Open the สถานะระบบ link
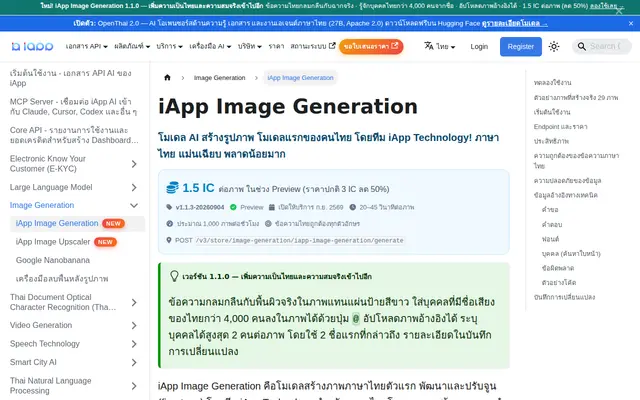This screenshot has width=640, height=400. 313,47
